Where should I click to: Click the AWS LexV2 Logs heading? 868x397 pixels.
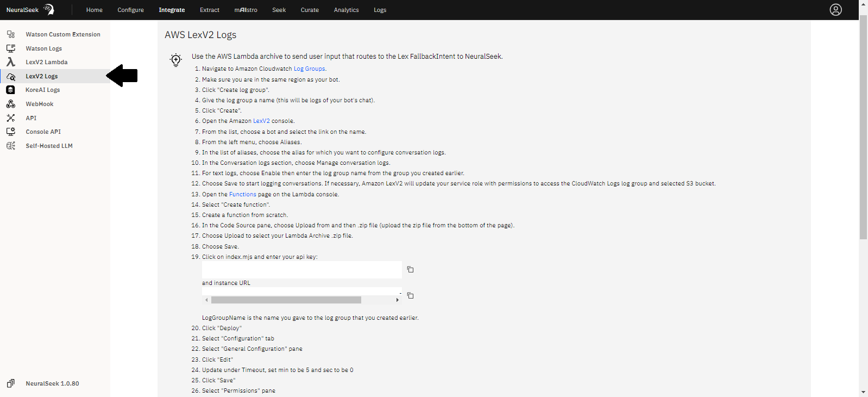pyautogui.click(x=200, y=35)
